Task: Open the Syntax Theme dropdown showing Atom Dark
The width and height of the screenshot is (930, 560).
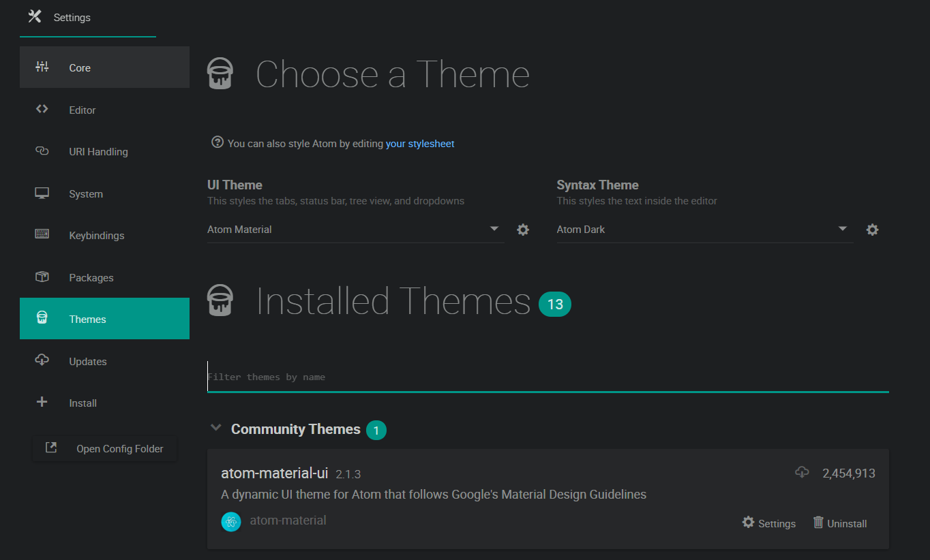Action: [705, 230]
